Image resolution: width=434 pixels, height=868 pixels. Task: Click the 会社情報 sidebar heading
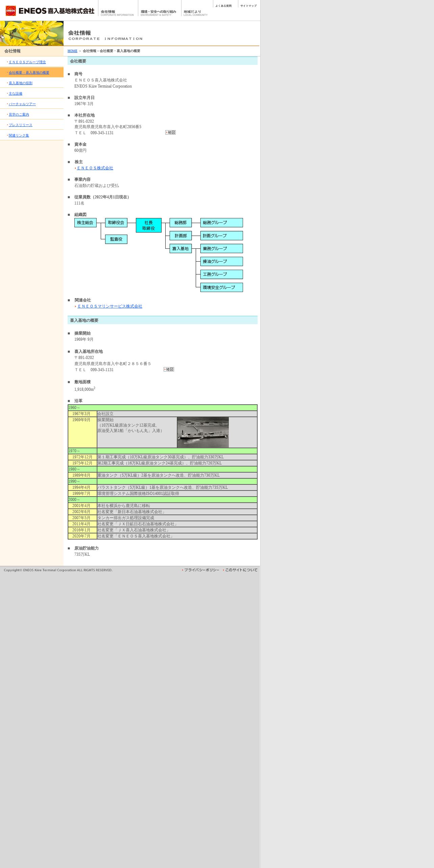tap(13, 51)
